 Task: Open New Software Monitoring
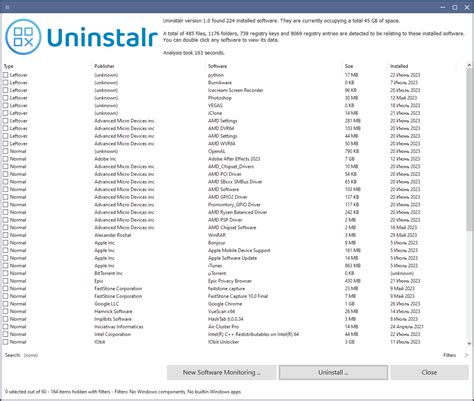[x=222, y=372]
